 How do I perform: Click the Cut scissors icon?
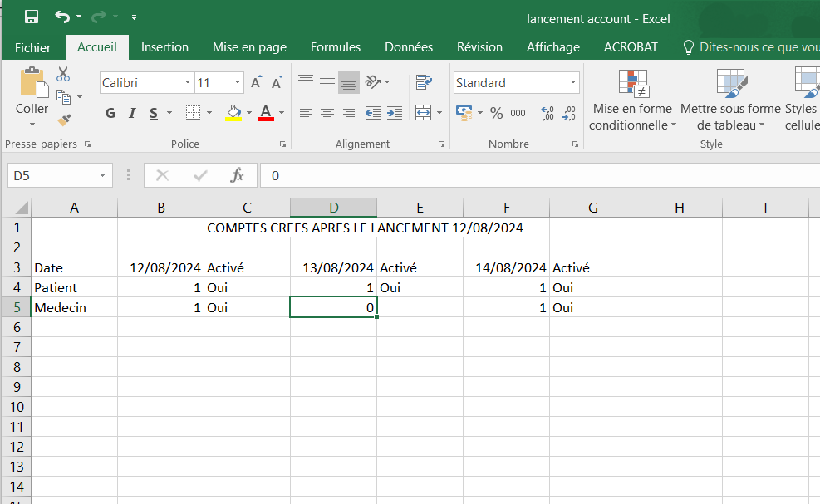click(63, 75)
